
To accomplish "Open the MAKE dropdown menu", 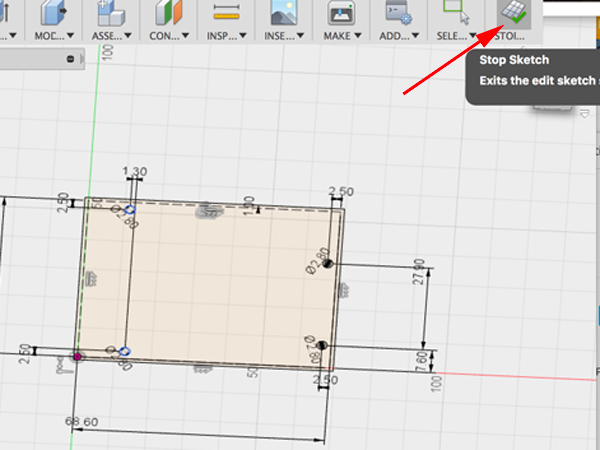I will point(342,36).
